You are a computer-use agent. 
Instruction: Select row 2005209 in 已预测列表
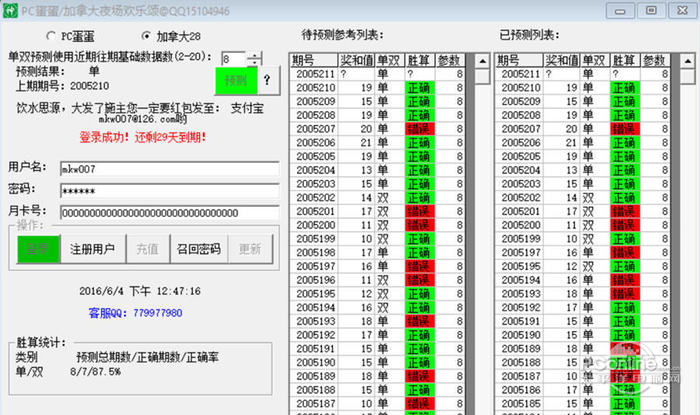point(583,102)
